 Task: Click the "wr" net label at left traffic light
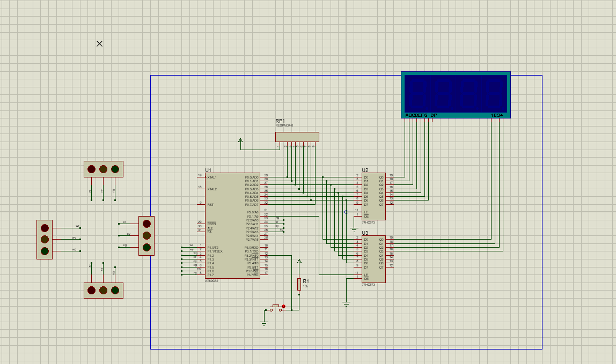tap(78, 226)
